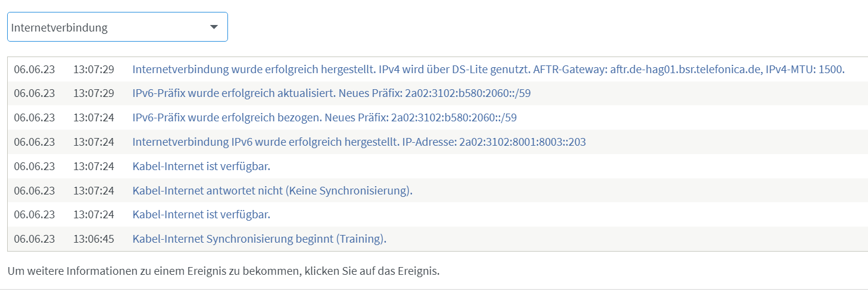The image size is (868, 298).
Task: Click the IP address 2a02:3102:8001:8003::203
Action: tap(523, 142)
